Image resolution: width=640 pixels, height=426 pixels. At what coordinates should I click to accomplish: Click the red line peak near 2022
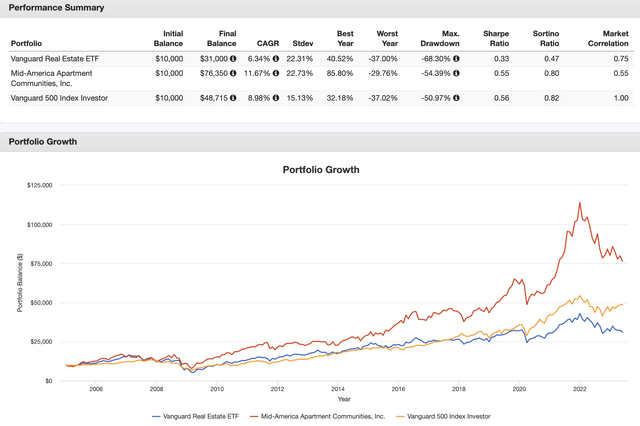[579, 203]
